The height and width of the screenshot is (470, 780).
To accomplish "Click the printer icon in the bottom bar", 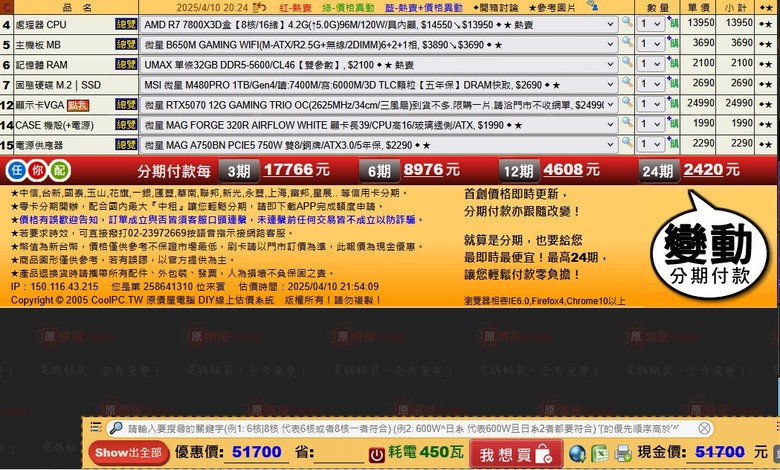I will click(x=623, y=453).
